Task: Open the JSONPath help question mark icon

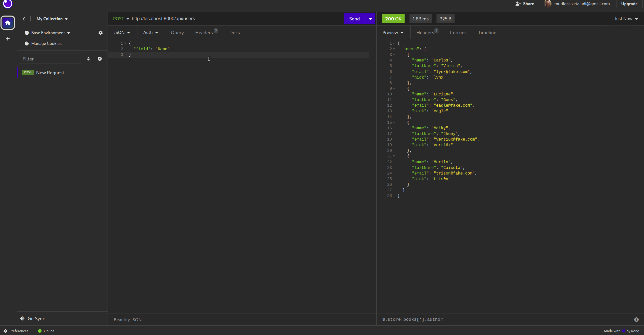Action: (636, 319)
